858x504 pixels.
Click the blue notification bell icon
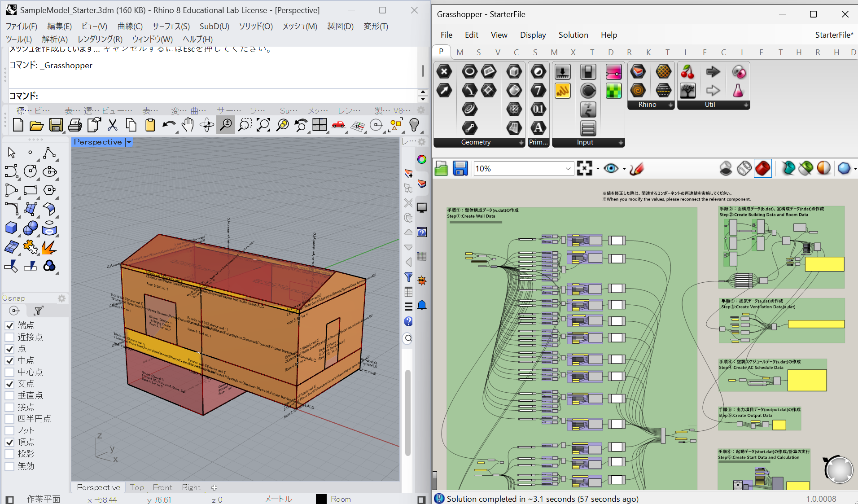tap(422, 306)
